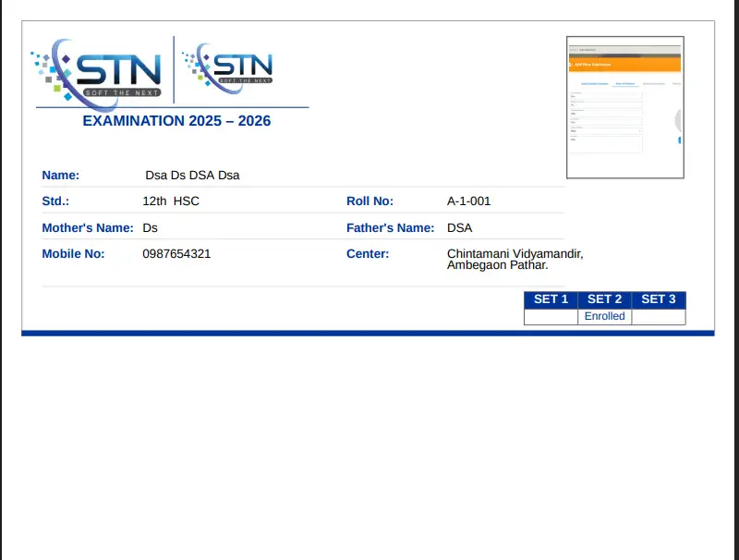Select the SET 2 column header
Screen dimensions: 739x560
point(604,299)
